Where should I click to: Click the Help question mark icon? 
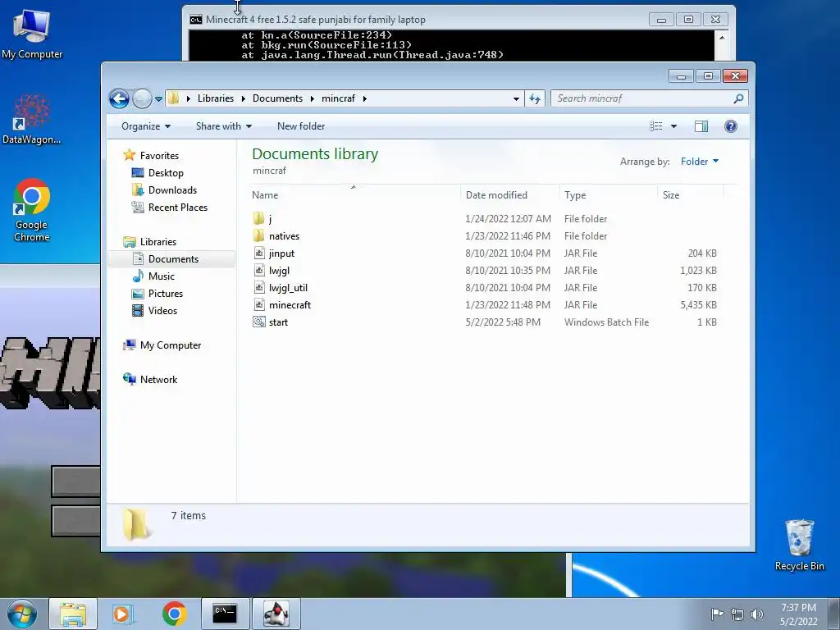click(731, 126)
